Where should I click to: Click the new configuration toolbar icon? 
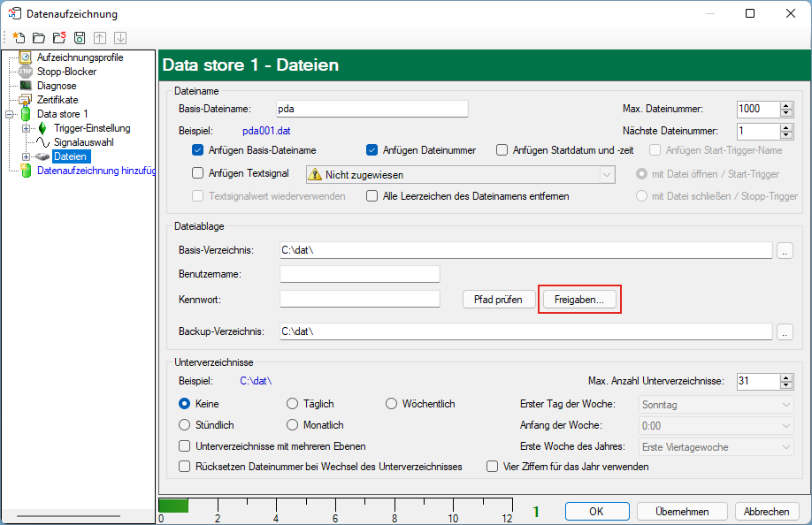tap(19, 38)
